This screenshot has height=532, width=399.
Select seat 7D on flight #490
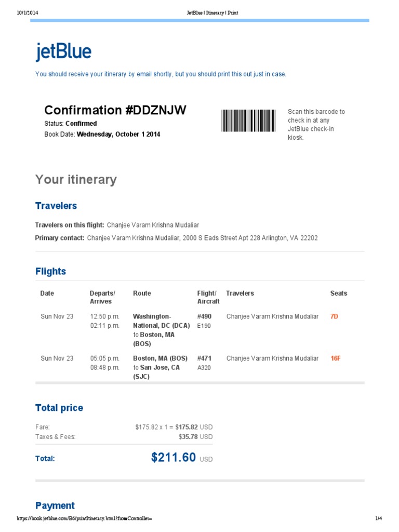point(334,316)
